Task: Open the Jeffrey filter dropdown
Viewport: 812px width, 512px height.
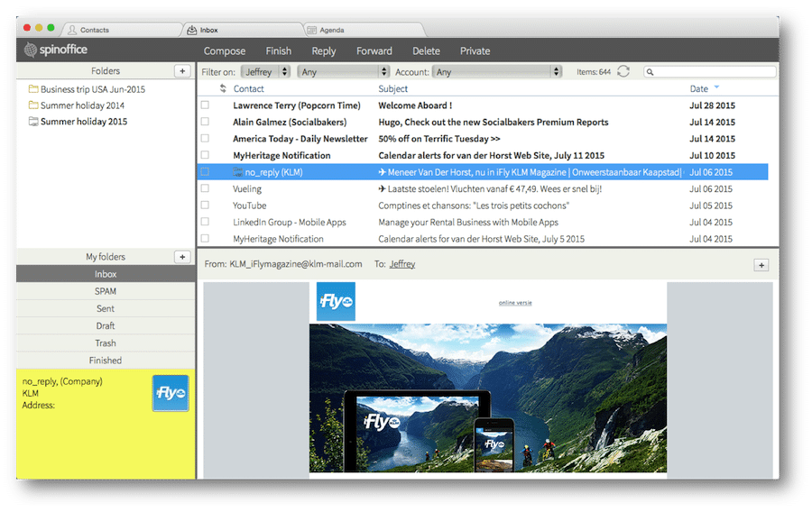Action: point(265,72)
